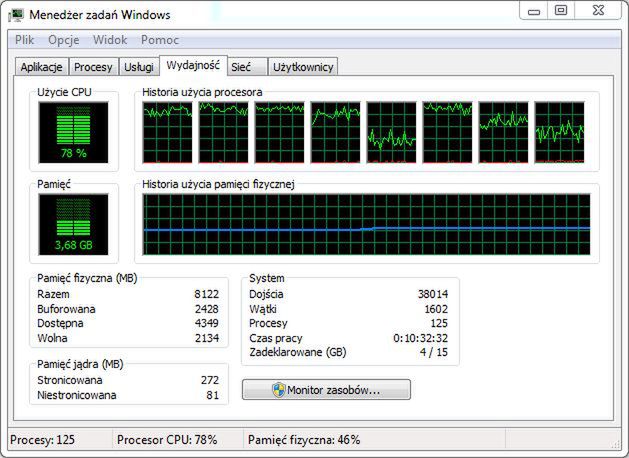Select the Wydajność tab
This screenshot has height=458, width=629.
pos(193,65)
